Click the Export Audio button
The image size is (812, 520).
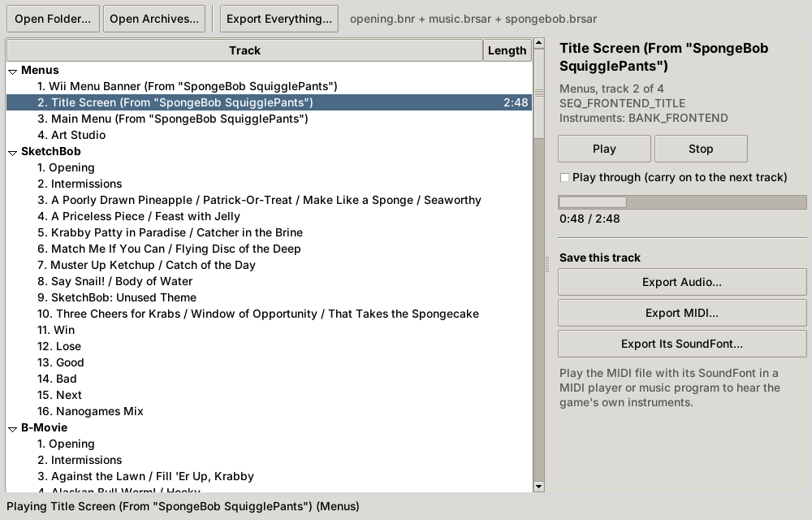point(682,282)
